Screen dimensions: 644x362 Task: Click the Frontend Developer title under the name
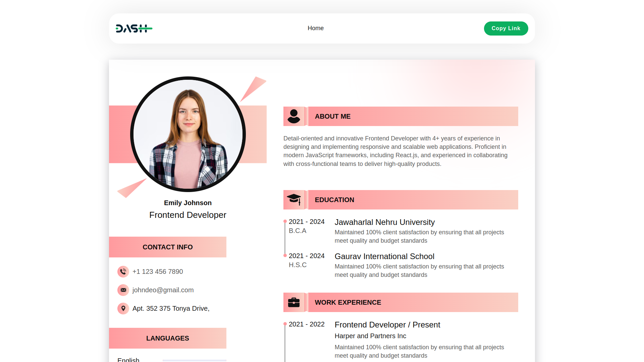coord(188,215)
